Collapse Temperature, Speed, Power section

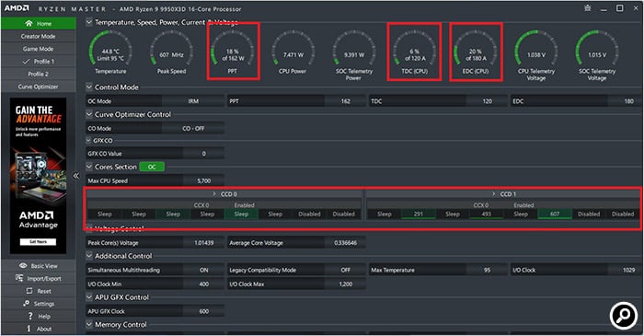(89, 22)
